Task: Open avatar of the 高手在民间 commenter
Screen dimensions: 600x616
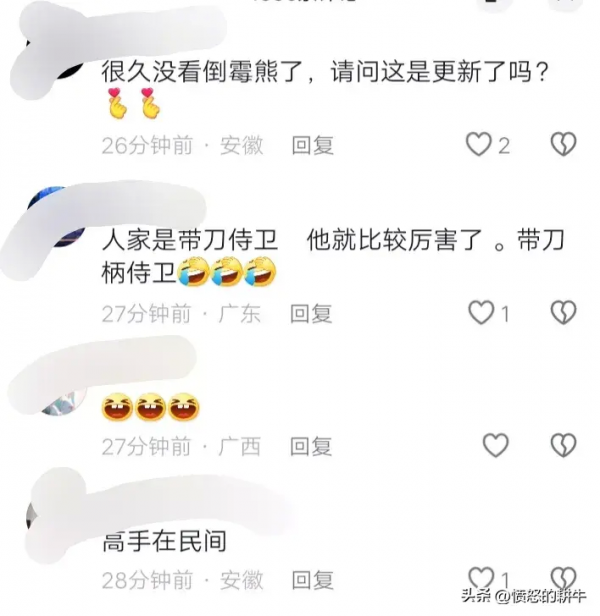Action: tap(55, 515)
